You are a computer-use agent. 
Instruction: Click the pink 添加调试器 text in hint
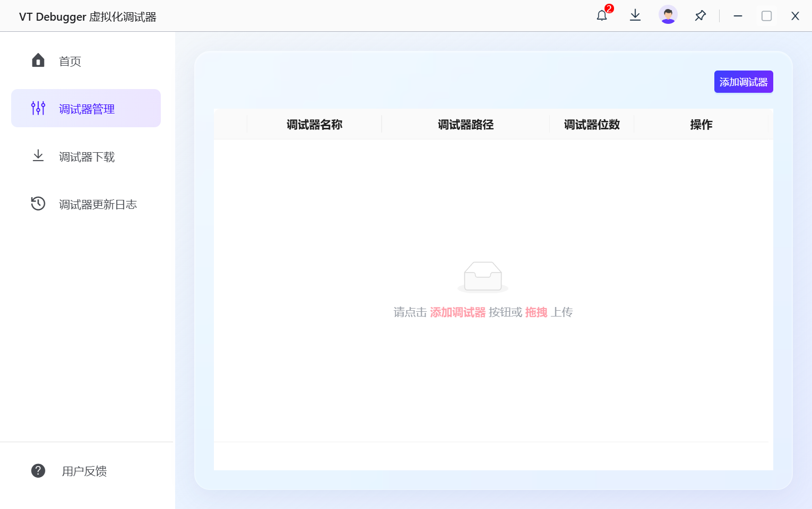pos(458,312)
